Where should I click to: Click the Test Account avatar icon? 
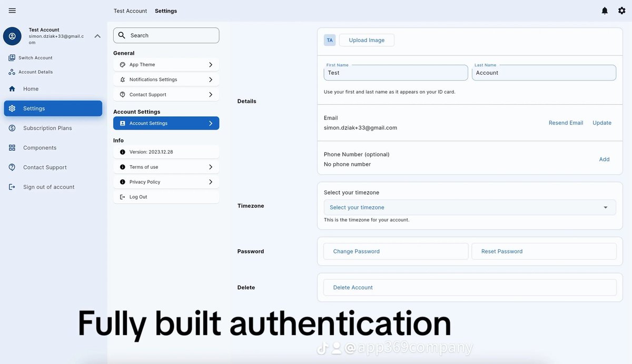pyautogui.click(x=12, y=36)
